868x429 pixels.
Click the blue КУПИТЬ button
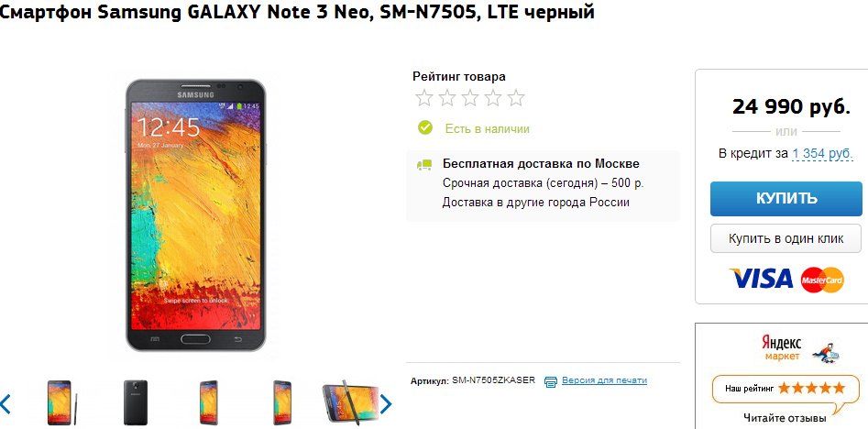[786, 199]
